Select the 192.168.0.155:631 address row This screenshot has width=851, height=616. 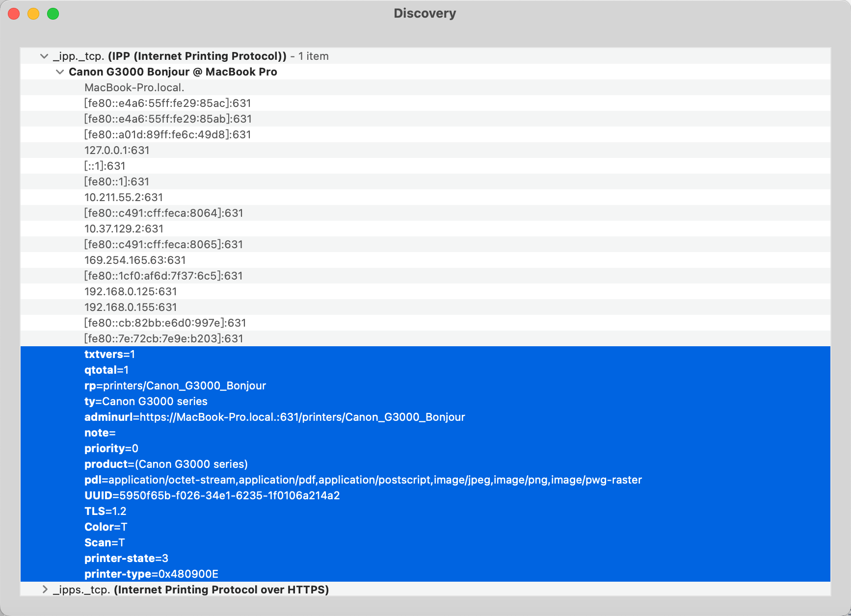point(131,308)
